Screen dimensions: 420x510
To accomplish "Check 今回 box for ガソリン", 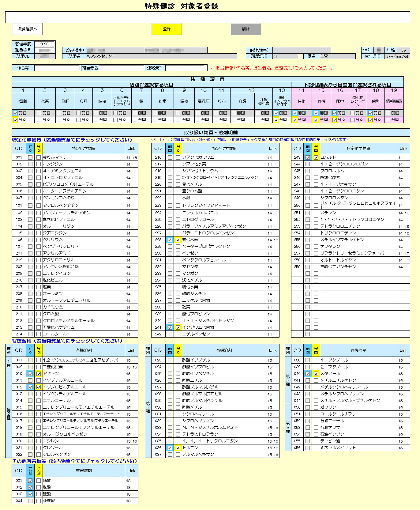I will coord(316,407).
